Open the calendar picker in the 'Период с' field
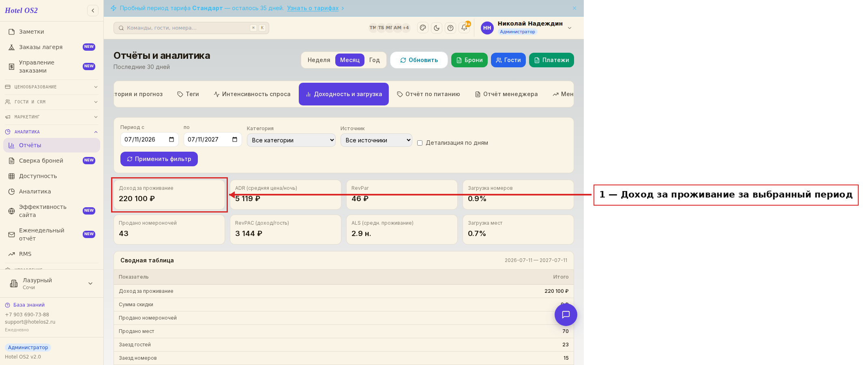This screenshot has height=365, width=868. tap(171, 140)
